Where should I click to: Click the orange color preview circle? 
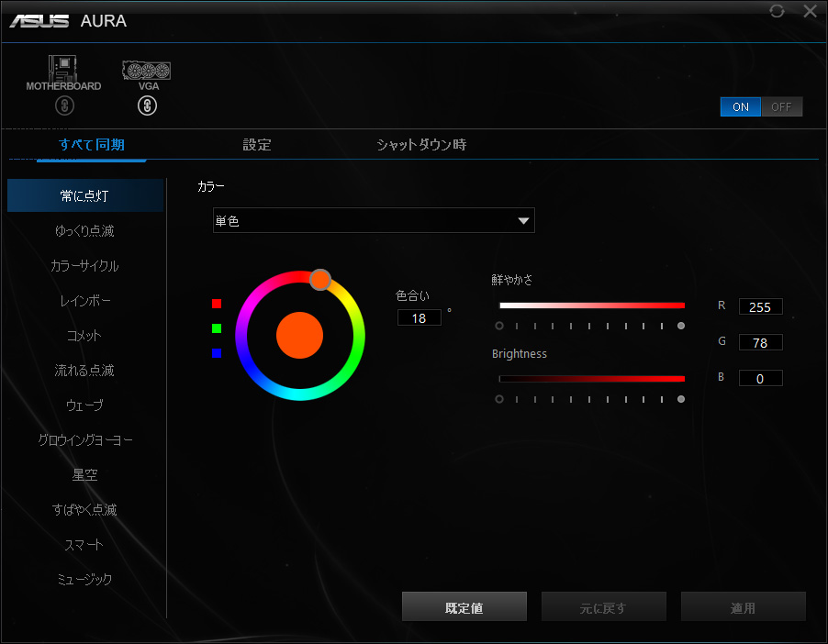(x=299, y=335)
